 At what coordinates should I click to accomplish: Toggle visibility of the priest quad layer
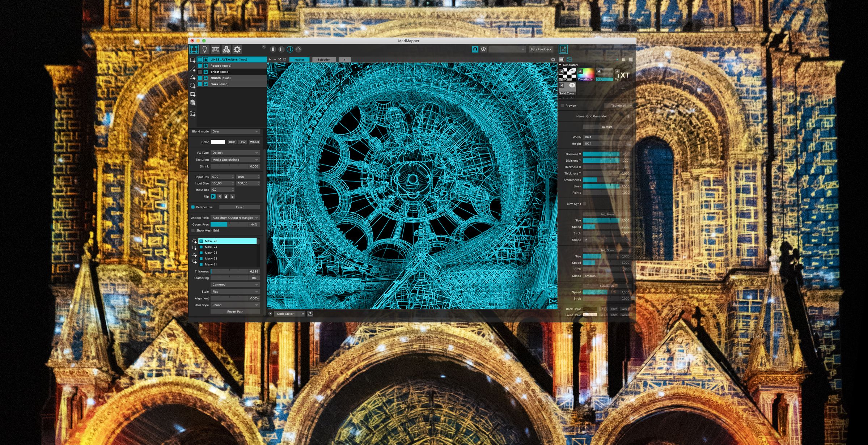[x=200, y=72]
